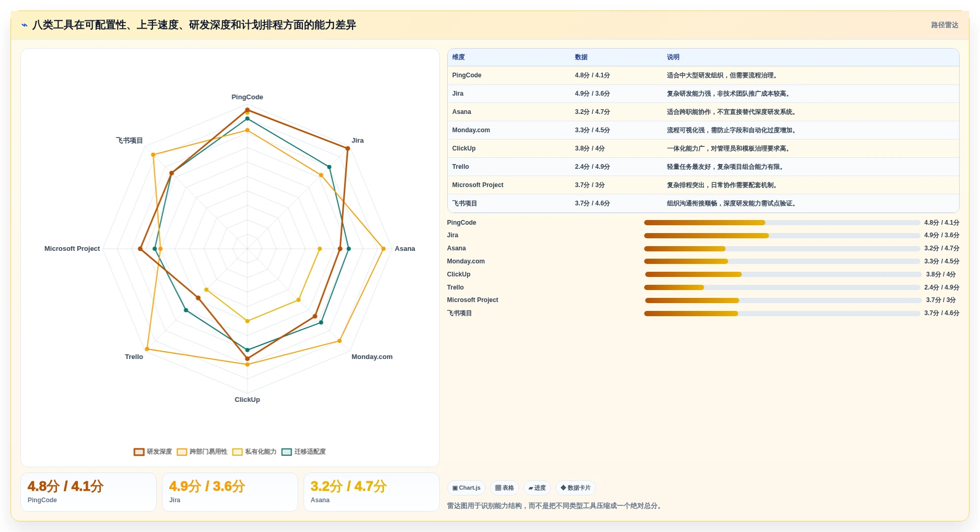The width and height of the screenshot is (980, 532).
Task: Click the Asana progress bar
Action: pyautogui.click(x=782, y=249)
